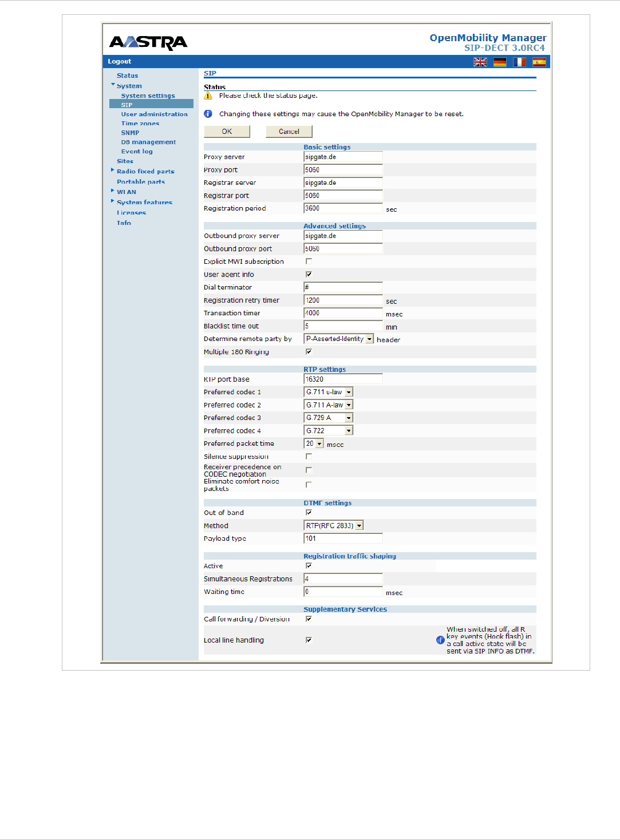Click the Cancel button
620x840 pixels.
coord(289,132)
